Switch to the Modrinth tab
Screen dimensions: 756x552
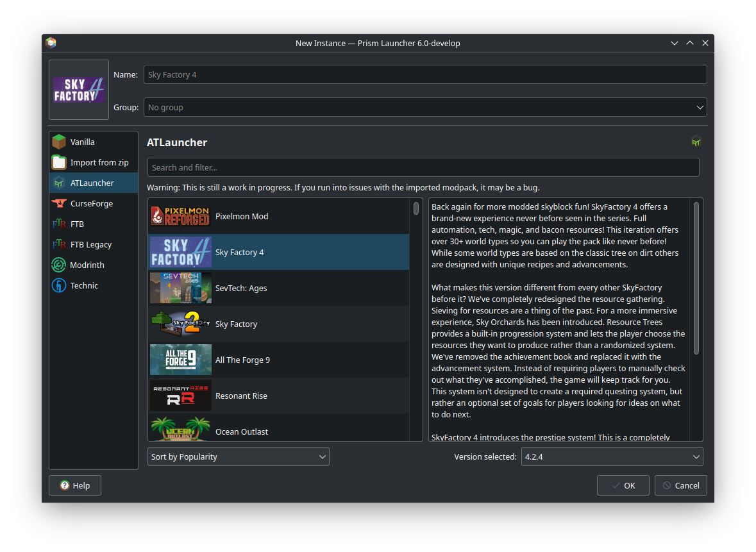click(94, 265)
